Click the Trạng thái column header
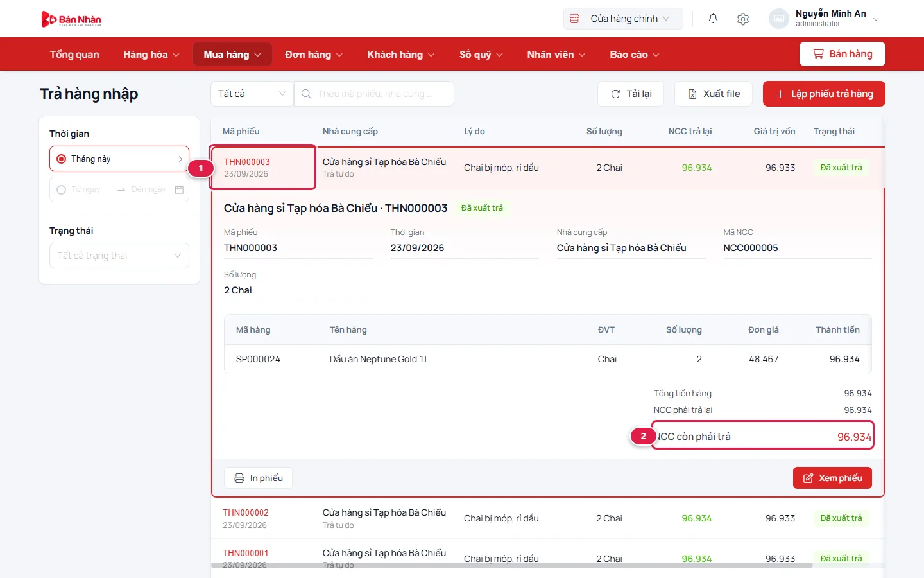Screen dimensions: 924x578 click(x=834, y=131)
